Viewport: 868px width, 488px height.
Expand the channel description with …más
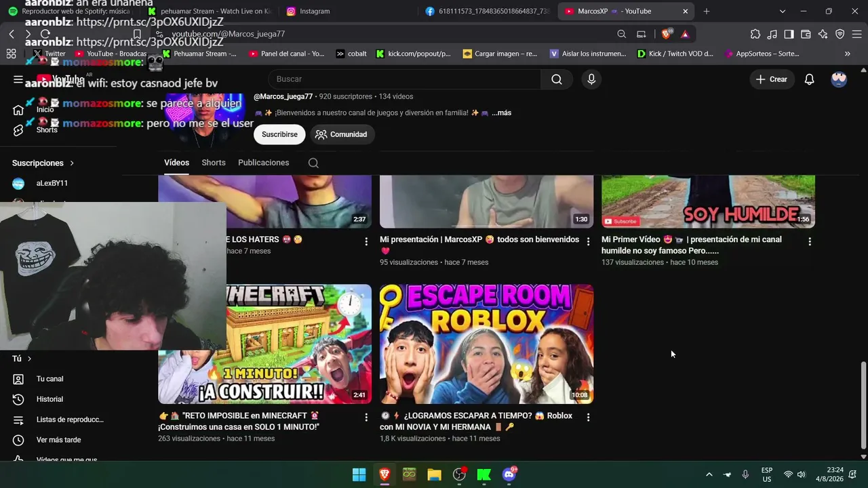pyautogui.click(x=501, y=113)
